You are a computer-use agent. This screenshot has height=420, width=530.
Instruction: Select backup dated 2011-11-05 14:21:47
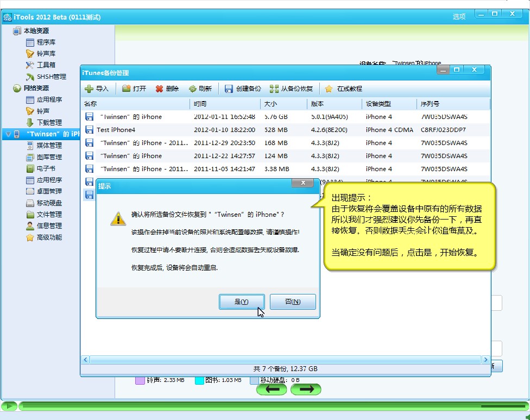click(x=285, y=169)
